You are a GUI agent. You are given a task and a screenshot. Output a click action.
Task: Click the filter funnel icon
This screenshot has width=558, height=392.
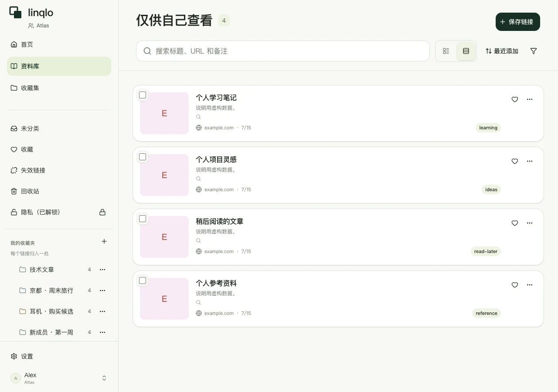(x=534, y=51)
